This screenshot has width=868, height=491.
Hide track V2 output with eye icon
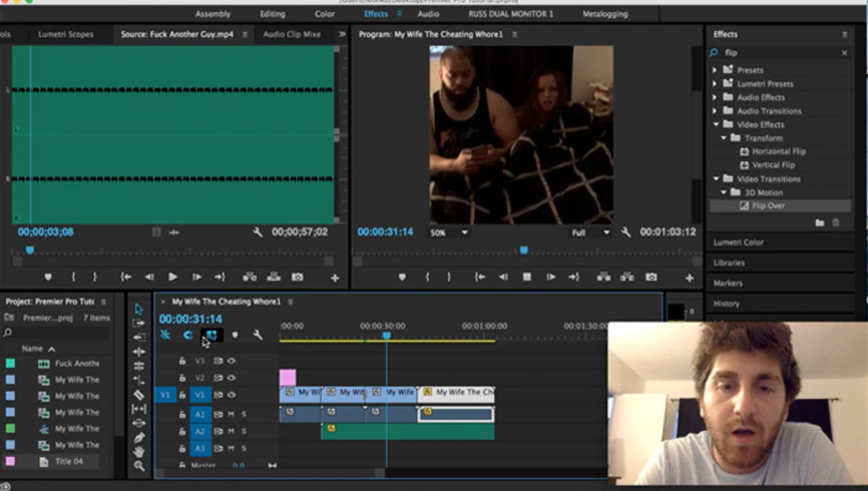231,378
